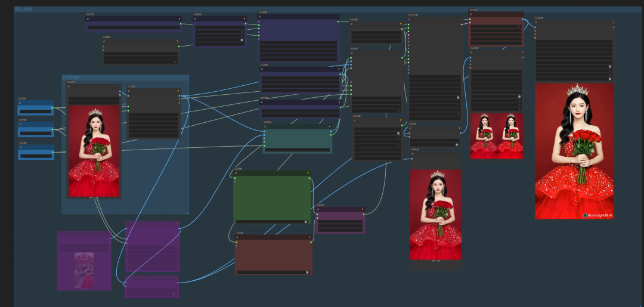Toggle the lit switch in the purple three-toggle node
The height and width of the screenshot is (307, 644).
(242, 40)
